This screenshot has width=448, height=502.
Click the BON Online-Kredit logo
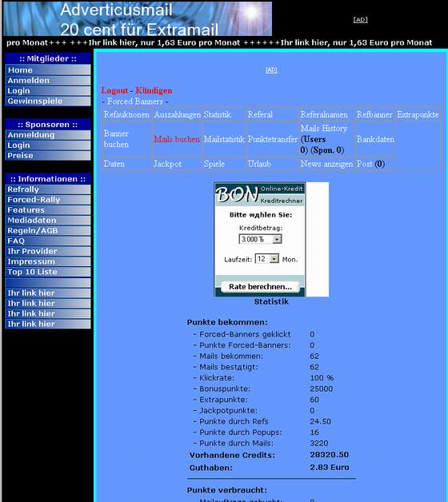(x=259, y=194)
